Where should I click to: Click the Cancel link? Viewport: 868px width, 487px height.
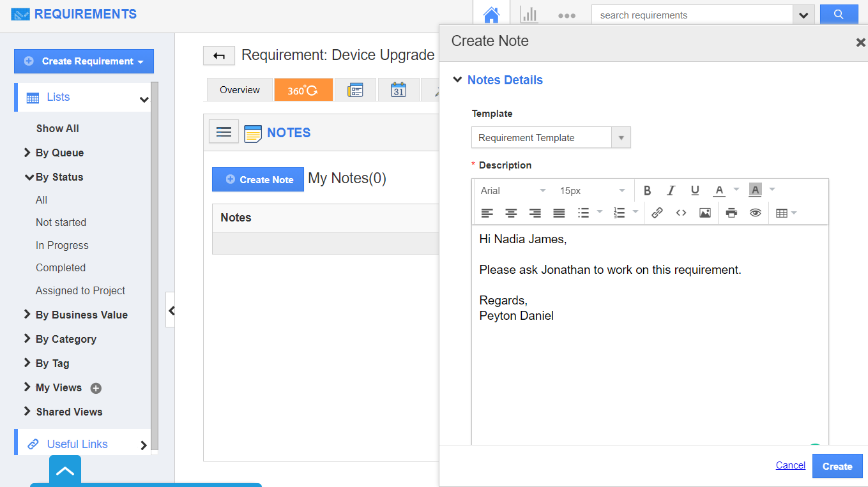coord(790,465)
